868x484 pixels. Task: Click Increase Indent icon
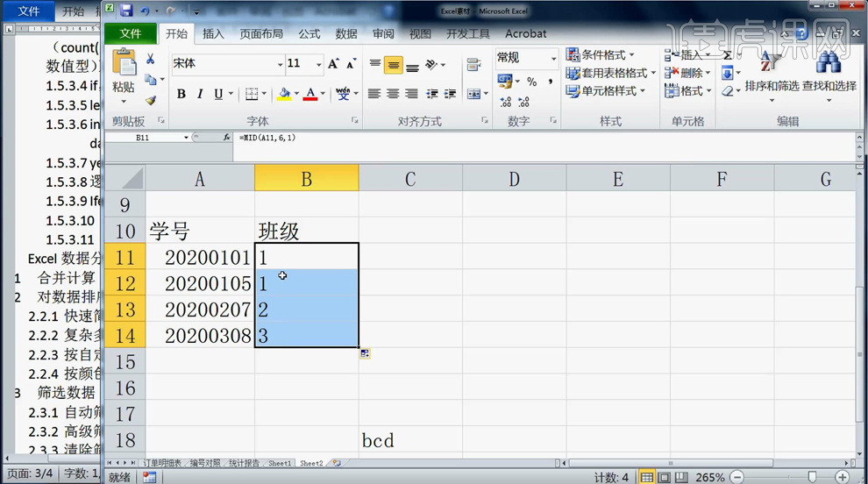[x=450, y=94]
